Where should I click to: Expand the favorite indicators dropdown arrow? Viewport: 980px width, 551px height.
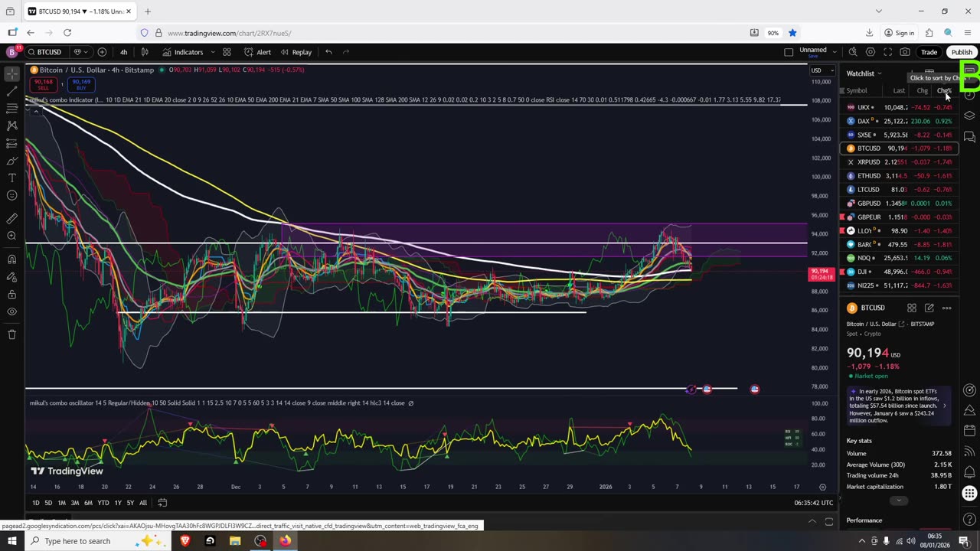[x=213, y=52]
